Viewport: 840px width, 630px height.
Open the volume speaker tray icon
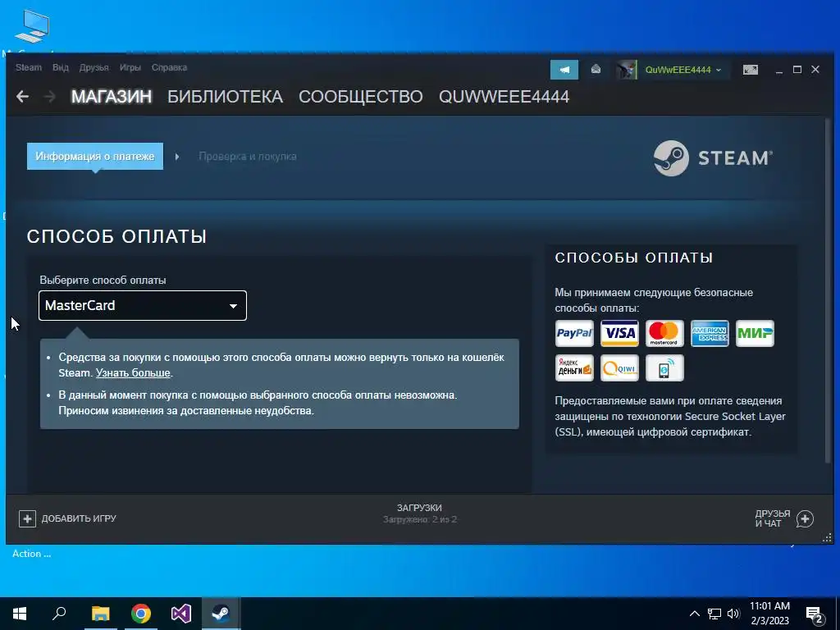tap(733, 614)
